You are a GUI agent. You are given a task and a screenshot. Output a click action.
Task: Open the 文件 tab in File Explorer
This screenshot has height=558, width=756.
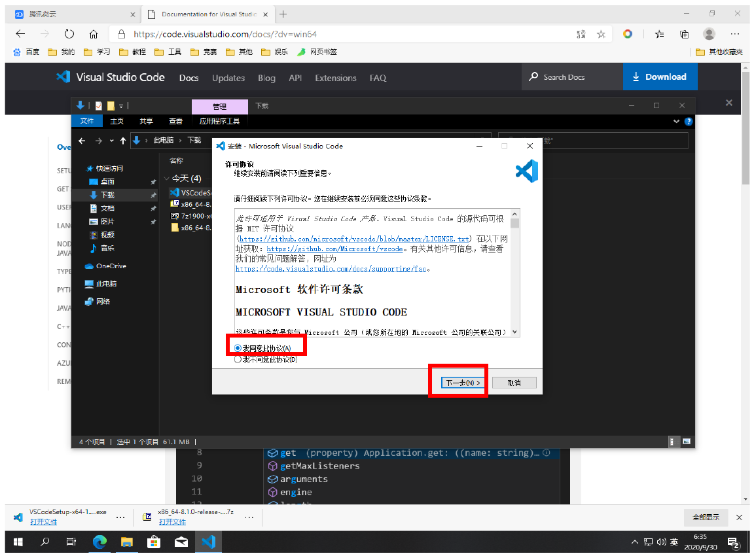tap(87, 121)
